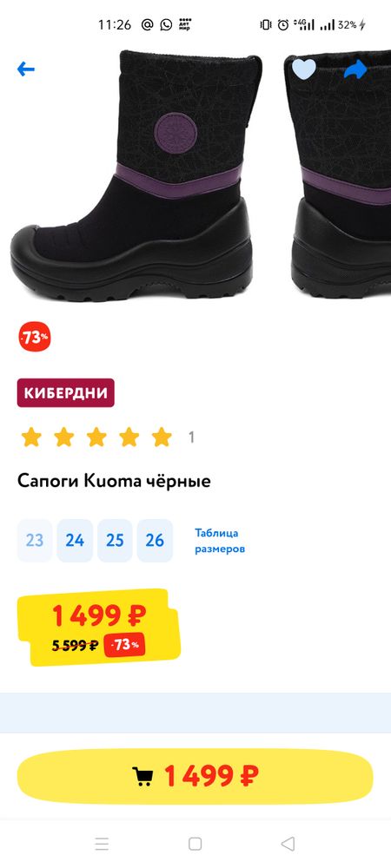Pick size 26 option
The width and height of the screenshot is (391, 868).
[155, 540]
